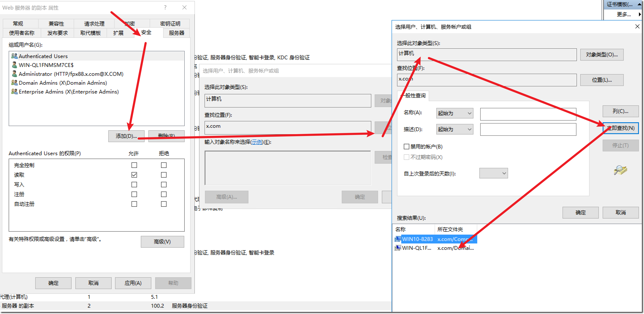Click the Name query input field
Viewport: 644px width, 314px height.
[x=528, y=114]
